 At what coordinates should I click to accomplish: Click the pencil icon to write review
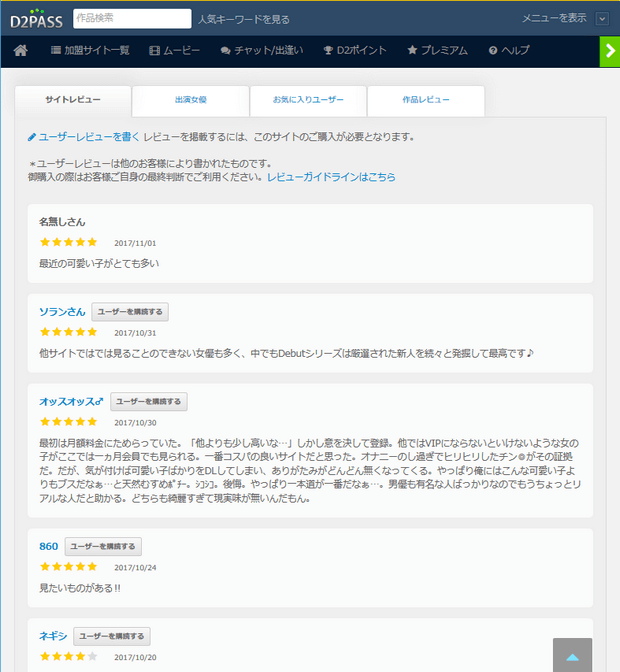click(32, 137)
